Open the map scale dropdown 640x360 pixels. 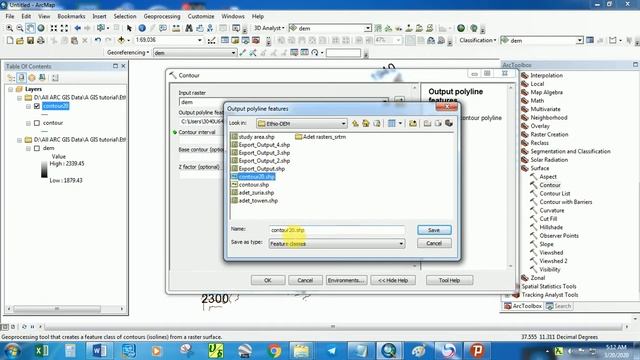(x=200, y=40)
